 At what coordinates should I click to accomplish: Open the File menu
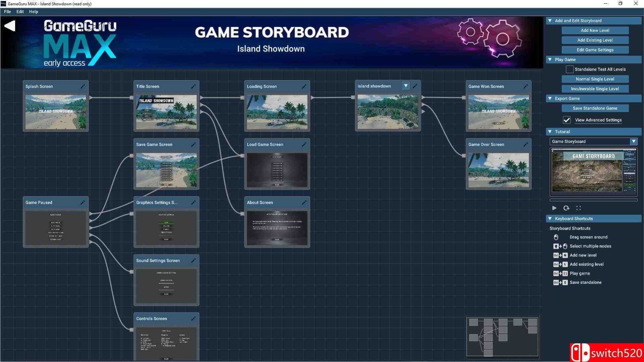7,11
